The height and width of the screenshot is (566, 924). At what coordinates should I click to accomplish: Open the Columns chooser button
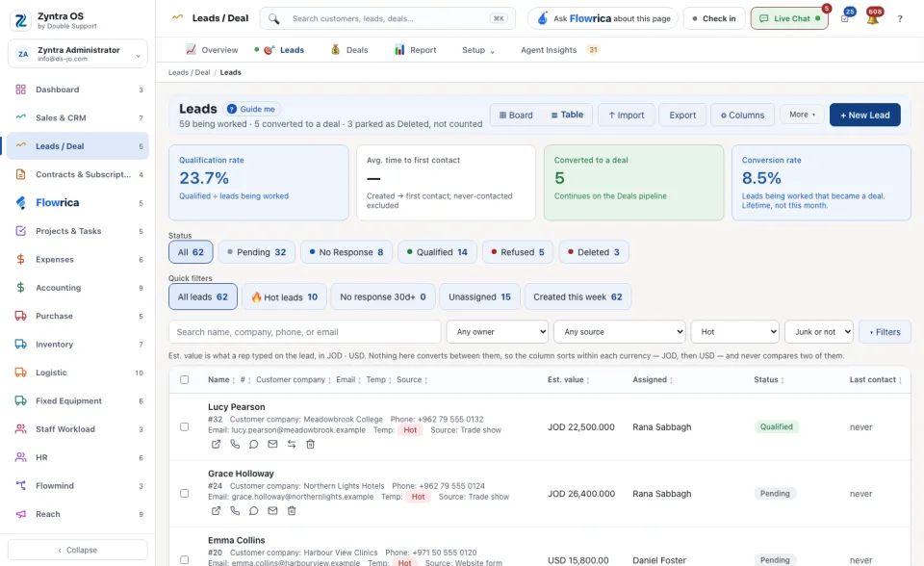tap(742, 115)
